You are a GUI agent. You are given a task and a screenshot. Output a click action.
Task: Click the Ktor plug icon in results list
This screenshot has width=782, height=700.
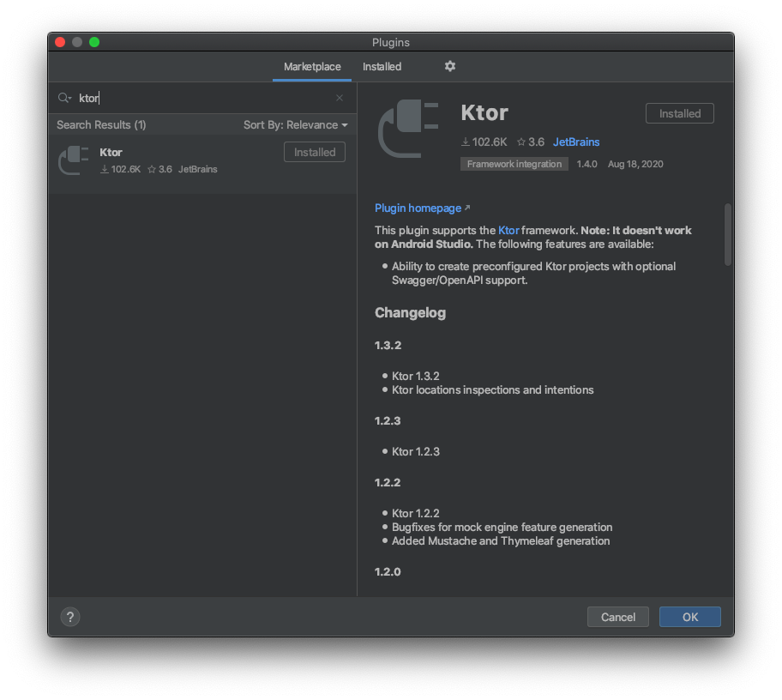(74, 160)
